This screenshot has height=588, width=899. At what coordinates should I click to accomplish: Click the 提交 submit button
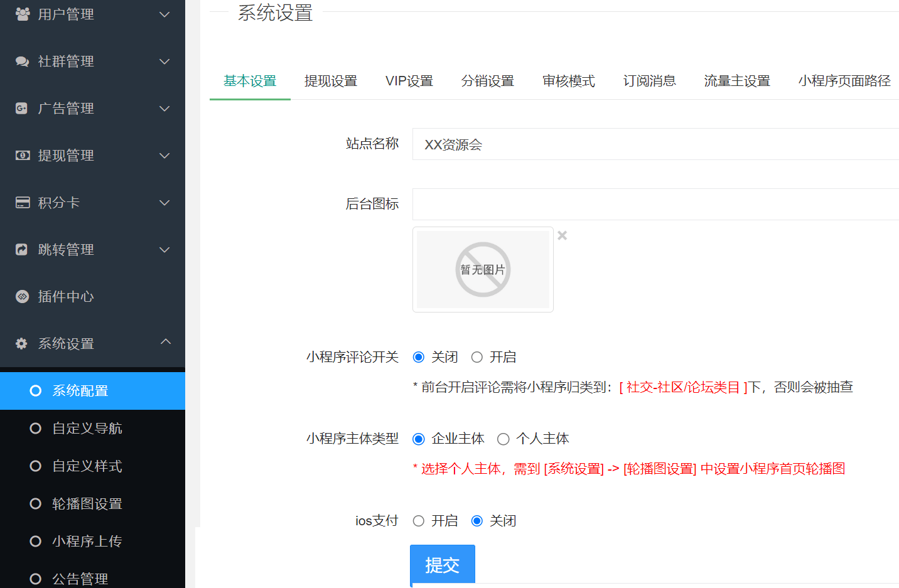(x=443, y=564)
